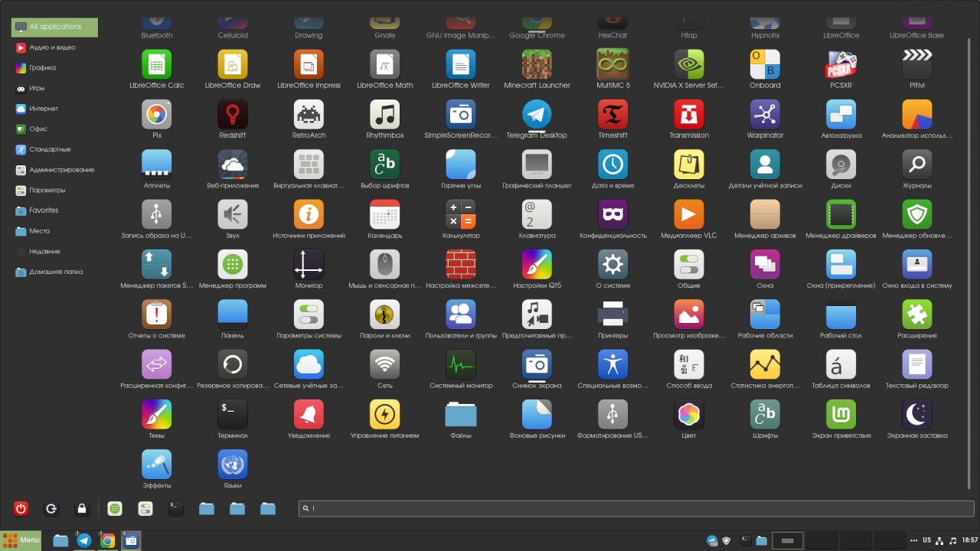
Task: Focus the application search field
Action: click(635, 508)
